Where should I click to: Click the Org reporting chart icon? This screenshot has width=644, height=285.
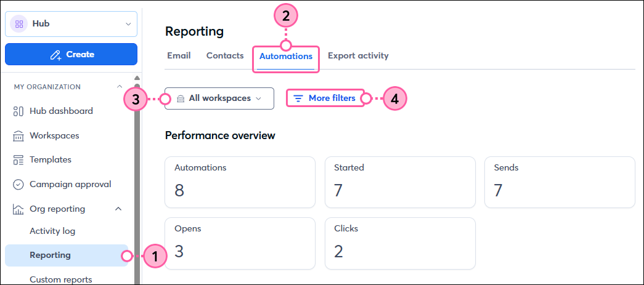(18, 209)
